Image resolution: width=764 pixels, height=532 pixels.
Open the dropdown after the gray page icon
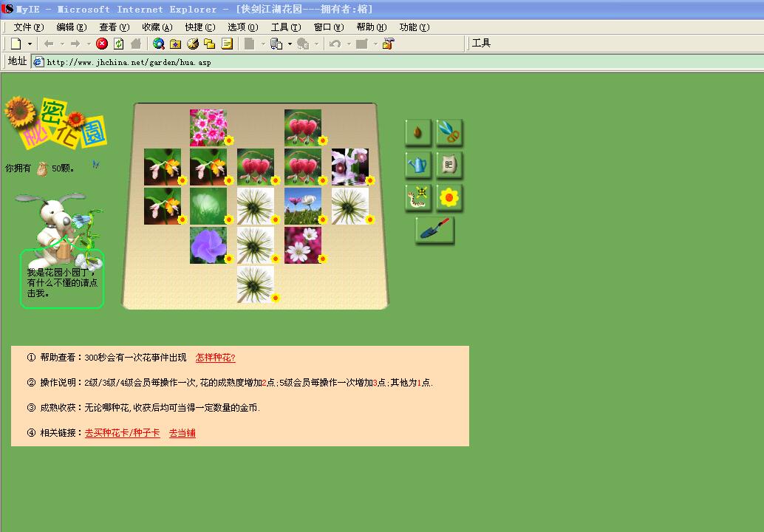tap(263, 44)
